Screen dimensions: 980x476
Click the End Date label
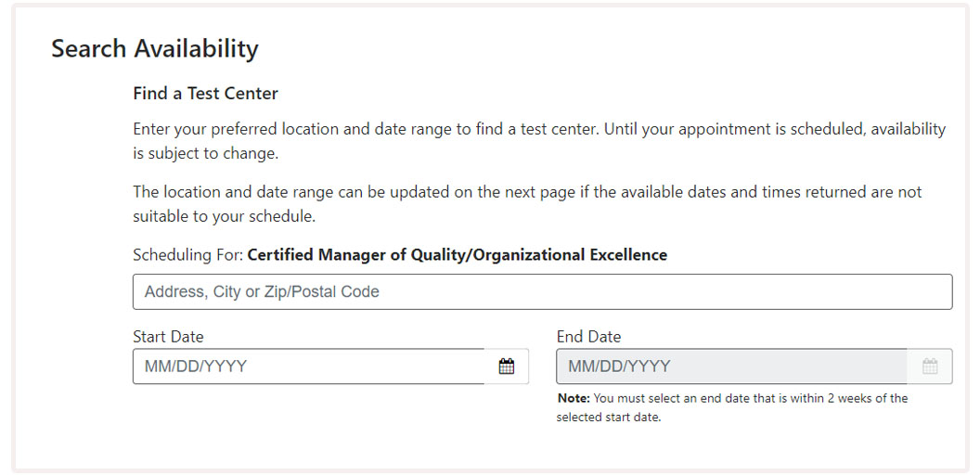(588, 337)
